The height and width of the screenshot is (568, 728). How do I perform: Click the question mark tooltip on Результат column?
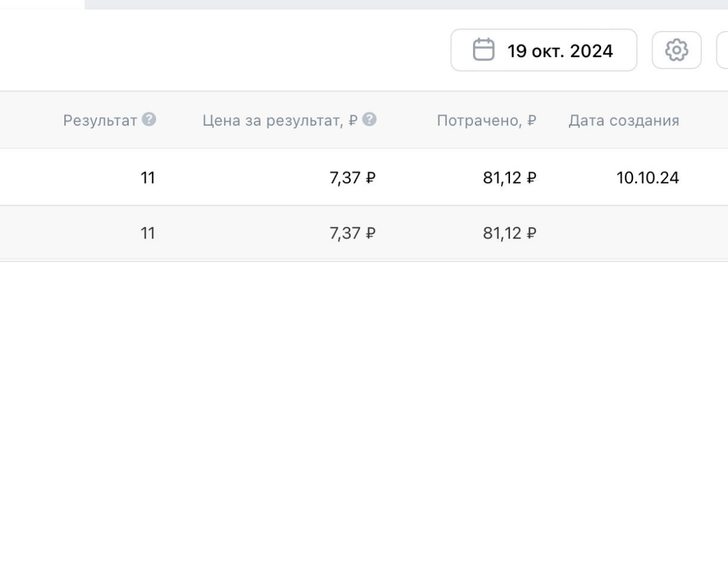point(150,120)
